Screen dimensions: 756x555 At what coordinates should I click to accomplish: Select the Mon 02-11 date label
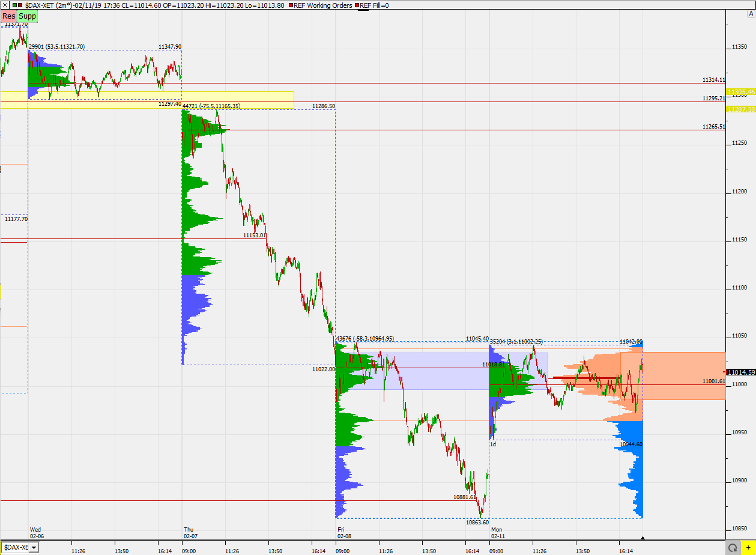pyautogui.click(x=498, y=532)
